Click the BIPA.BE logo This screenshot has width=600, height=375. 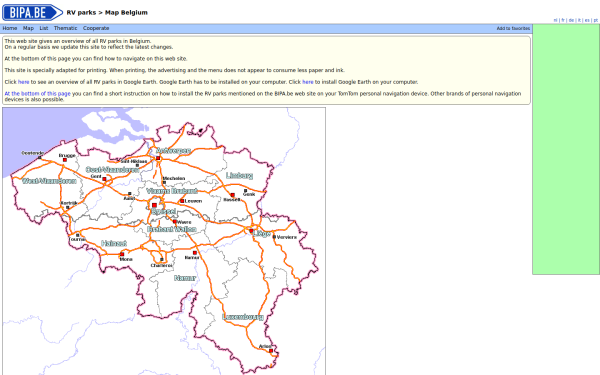click(x=33, y=13)
